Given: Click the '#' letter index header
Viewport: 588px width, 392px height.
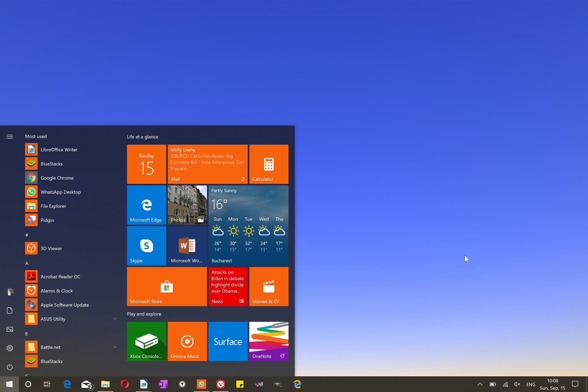Looking at the screenshot, I should (x=27, y=235).
